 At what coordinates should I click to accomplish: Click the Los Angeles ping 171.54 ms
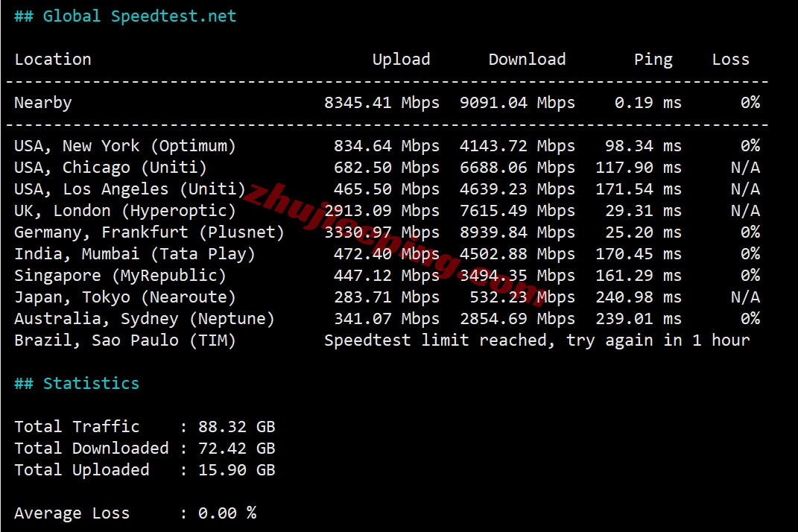point(638,189)
